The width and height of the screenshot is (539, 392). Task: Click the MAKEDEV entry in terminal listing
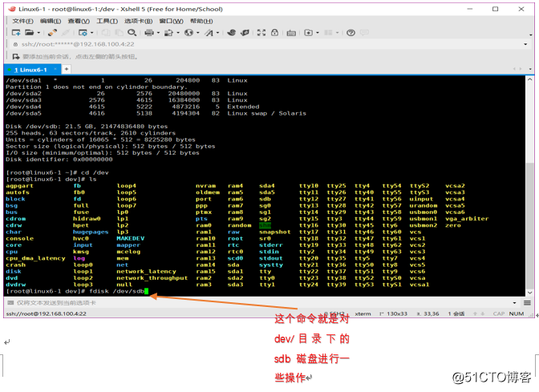tap(130, 238)
